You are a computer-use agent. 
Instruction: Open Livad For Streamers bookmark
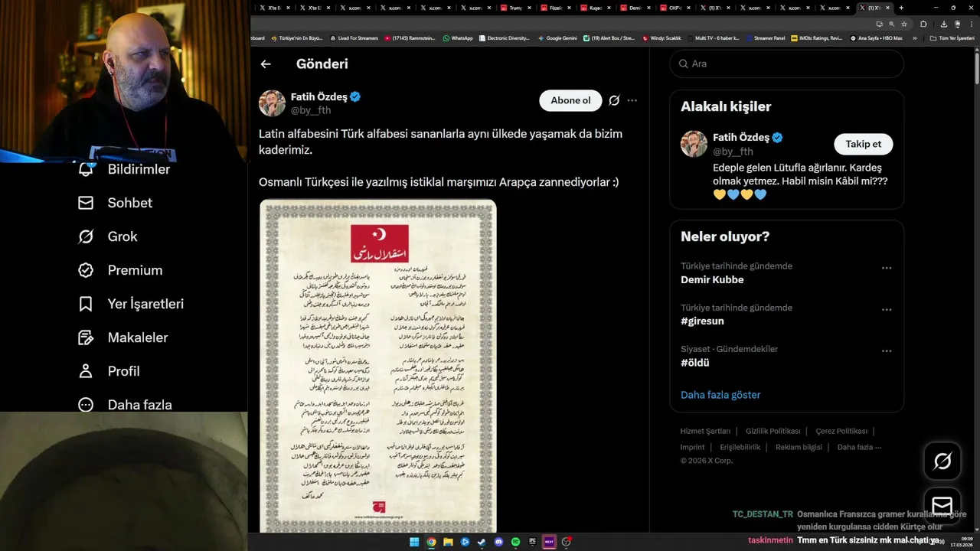(x=354, y=37)
